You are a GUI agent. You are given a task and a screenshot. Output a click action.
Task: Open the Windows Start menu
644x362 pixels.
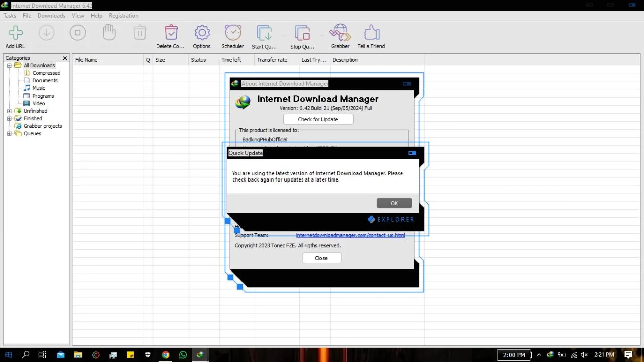coord(9,355)
